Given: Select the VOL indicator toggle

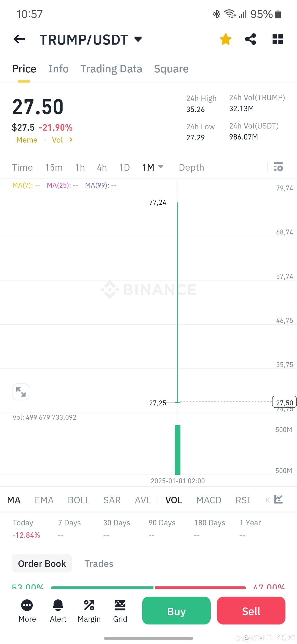Looking at the screenshot, I should click(x=174, y=500).
